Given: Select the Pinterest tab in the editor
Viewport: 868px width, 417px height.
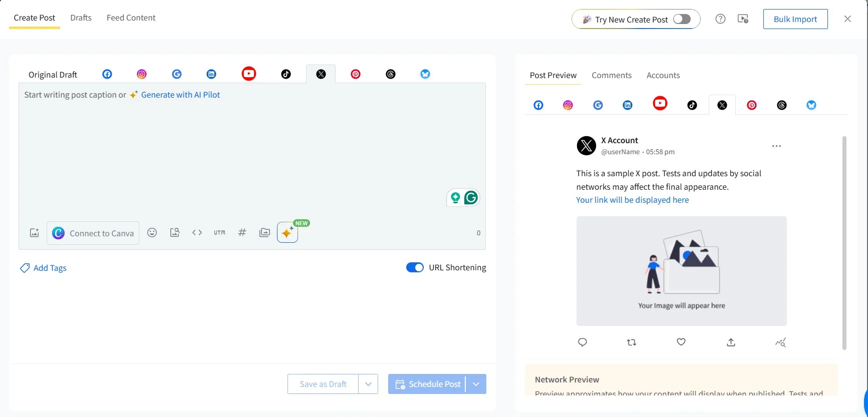Looking at the screenshot, I should (356, 74).
